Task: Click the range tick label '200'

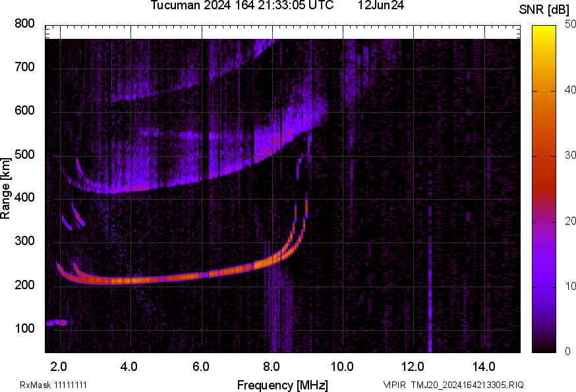Action: click(24, 285)
